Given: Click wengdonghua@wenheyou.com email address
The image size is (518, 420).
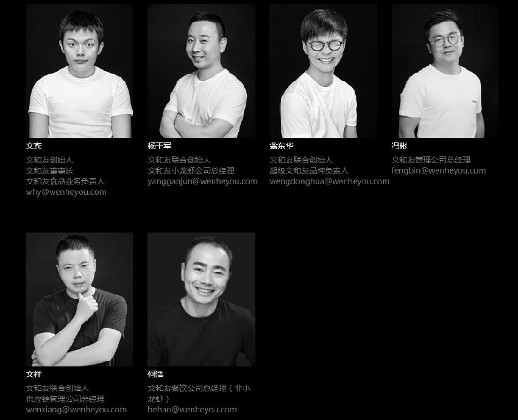Looking at the screenshot, I should pos(329,181).
